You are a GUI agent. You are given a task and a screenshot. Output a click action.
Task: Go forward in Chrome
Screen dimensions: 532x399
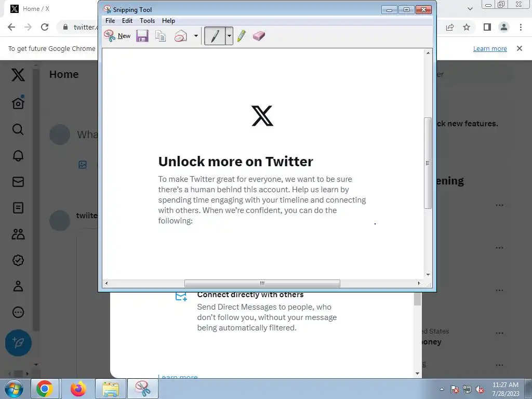pyautogui.click(x=28, y=27)
